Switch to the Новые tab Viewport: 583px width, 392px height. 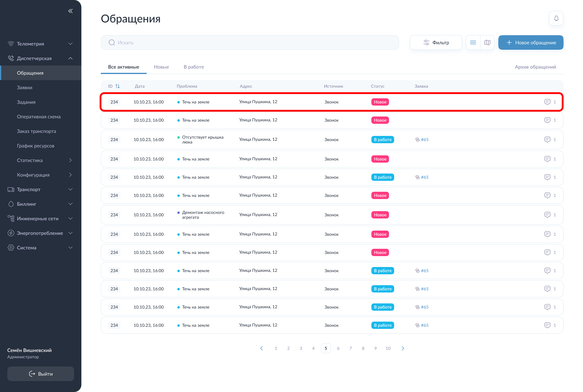(x=161, y=67)
